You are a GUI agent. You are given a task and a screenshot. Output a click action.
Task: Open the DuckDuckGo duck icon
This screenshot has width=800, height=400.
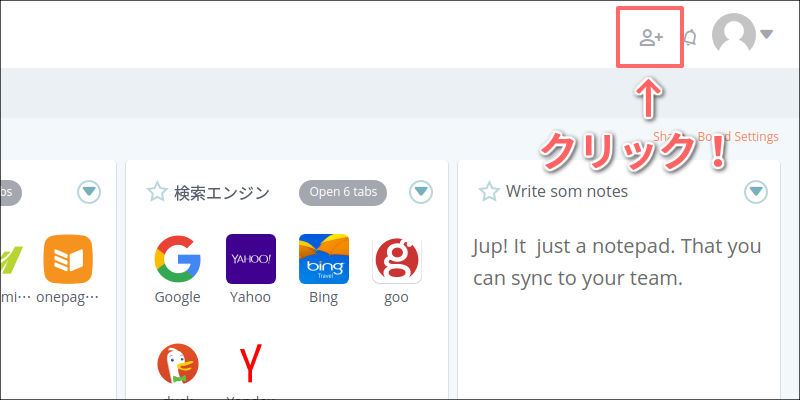pyautogui.click(x=178, y=364)
